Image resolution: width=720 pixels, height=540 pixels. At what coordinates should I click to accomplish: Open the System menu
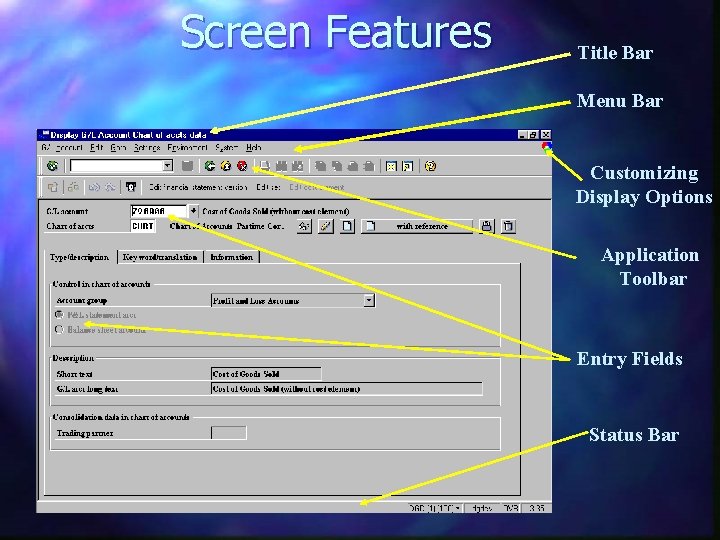pos(226,147)
